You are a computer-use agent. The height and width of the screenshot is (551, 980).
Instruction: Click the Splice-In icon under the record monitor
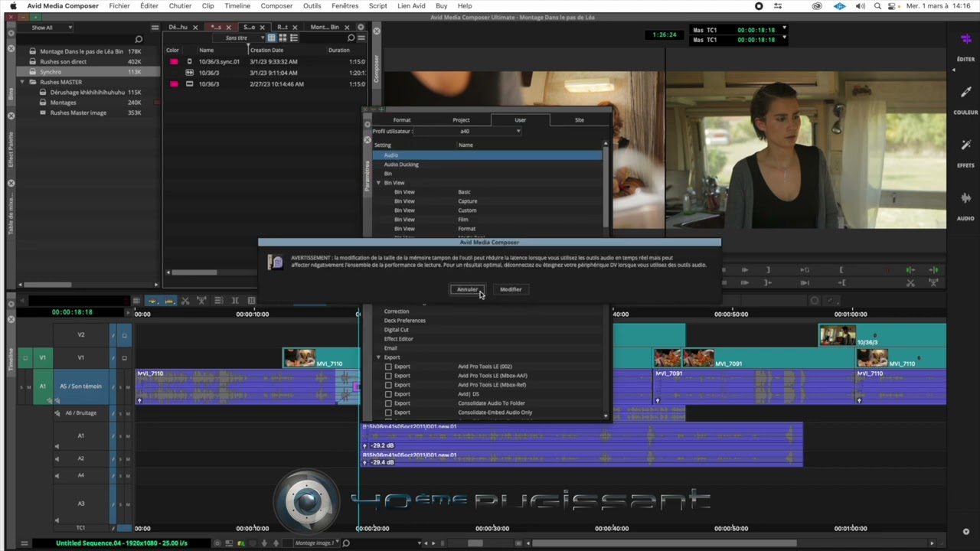pos(910,269)
